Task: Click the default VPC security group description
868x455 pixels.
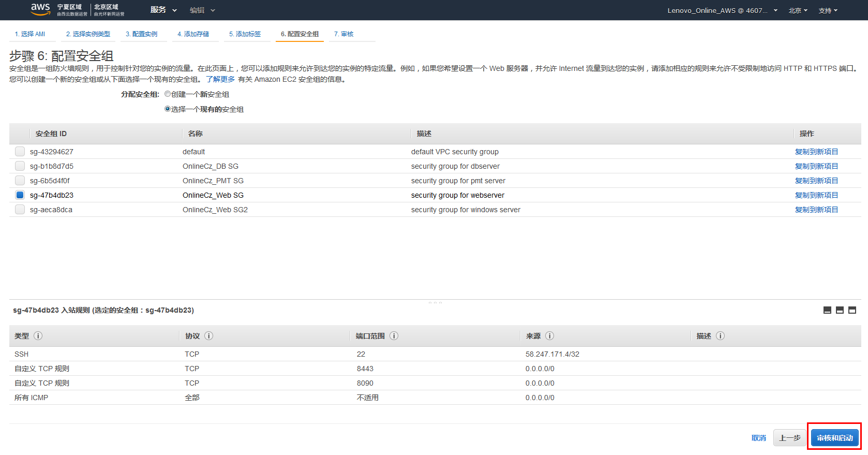Action: click(x=455, y=152)
